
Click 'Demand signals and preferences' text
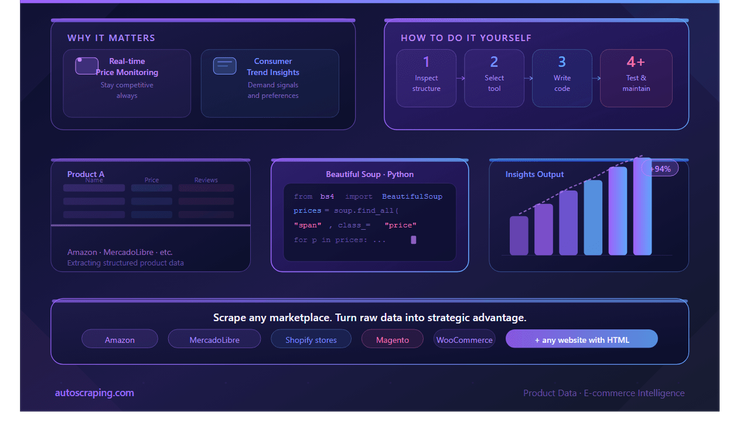[x=273, y=90]
